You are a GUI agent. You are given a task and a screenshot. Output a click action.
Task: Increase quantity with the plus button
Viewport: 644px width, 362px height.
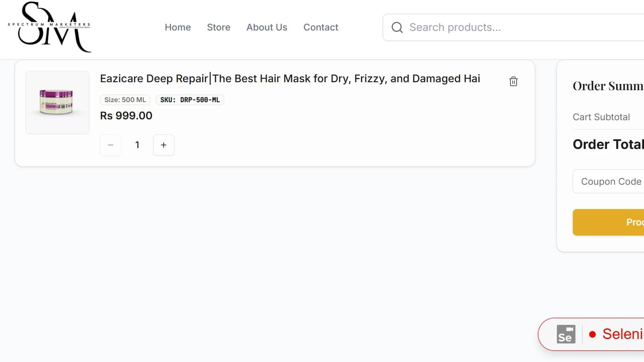tap(164, 145)
